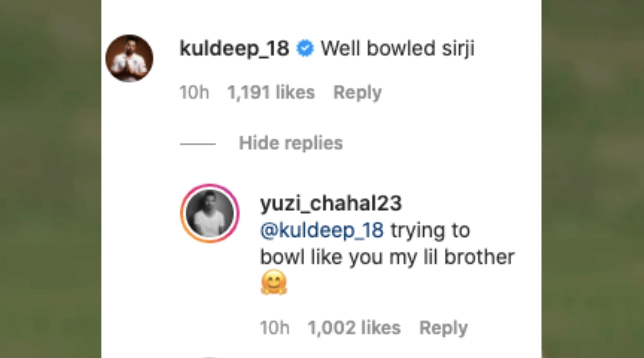Click the words 'trying to' in the reply
The image size is (644, 358).
coord(430,230)
